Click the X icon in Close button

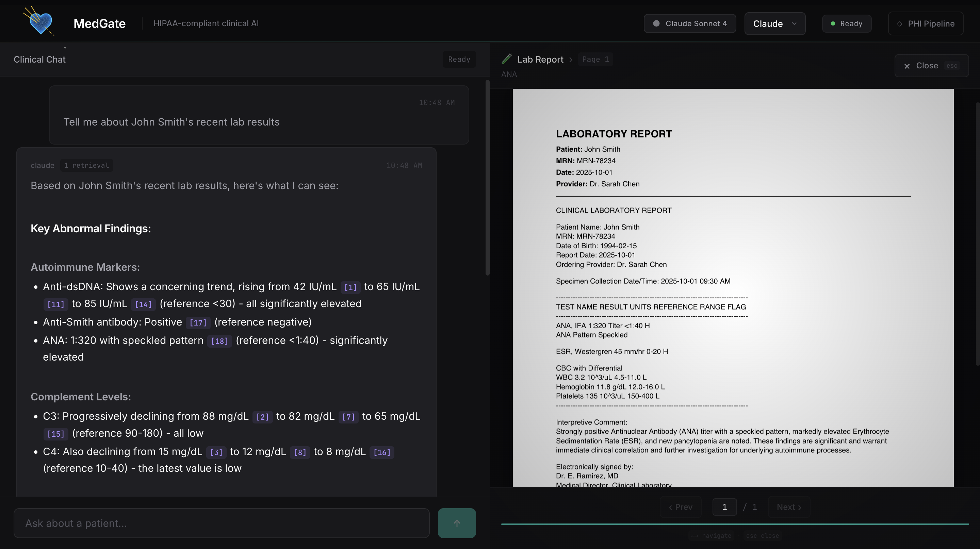pyautogui.click(x=907, y=66)
